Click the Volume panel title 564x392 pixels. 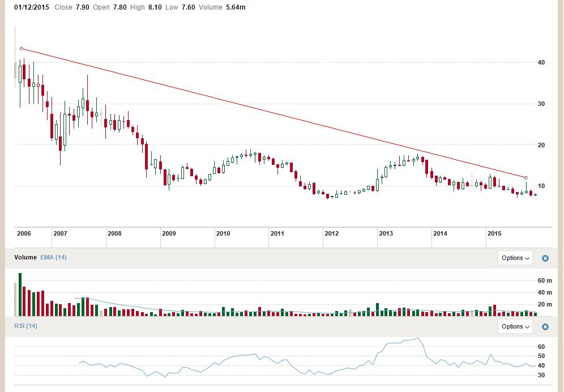pyautogui.click(x=25, y=258)
